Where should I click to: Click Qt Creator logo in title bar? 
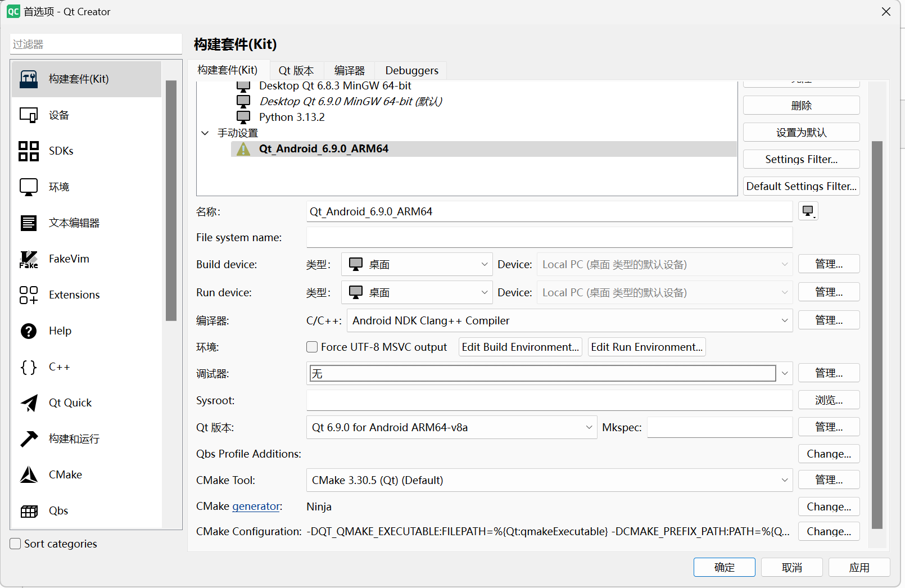[13, 11]
